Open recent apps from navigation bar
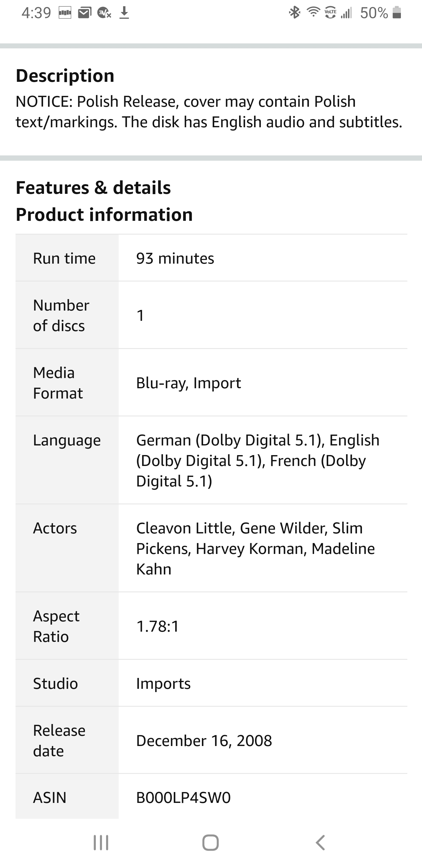Image resolution: width=422 pixels, height=868 pixels. 101,843
